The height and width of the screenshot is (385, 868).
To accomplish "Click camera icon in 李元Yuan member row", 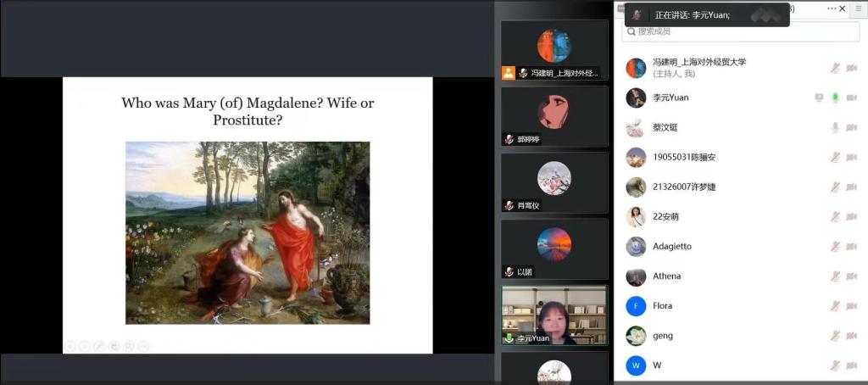I will tap(851, 98).
